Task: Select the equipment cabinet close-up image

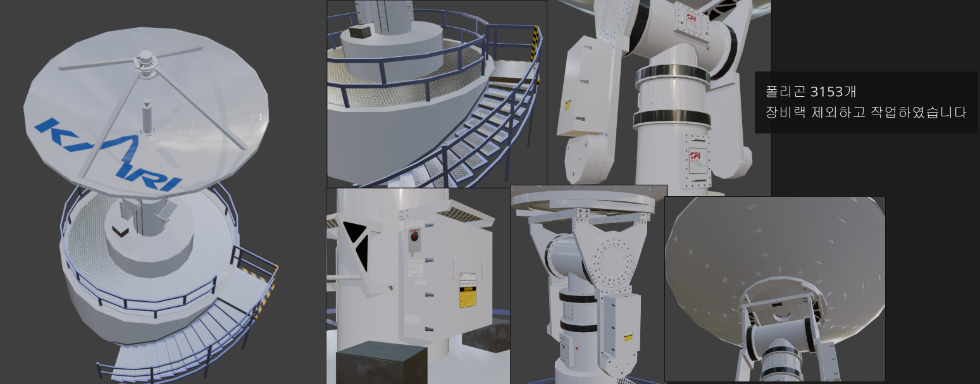Action: pos(418,286)
